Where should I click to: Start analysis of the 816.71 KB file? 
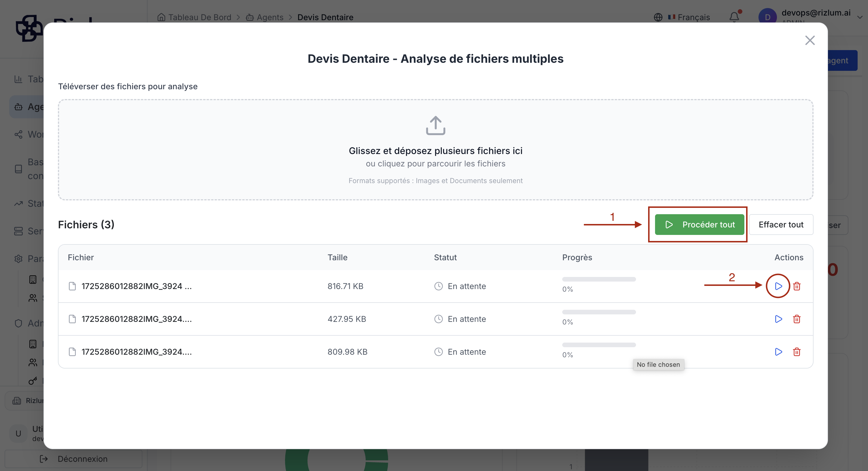(x=778, y=286)
